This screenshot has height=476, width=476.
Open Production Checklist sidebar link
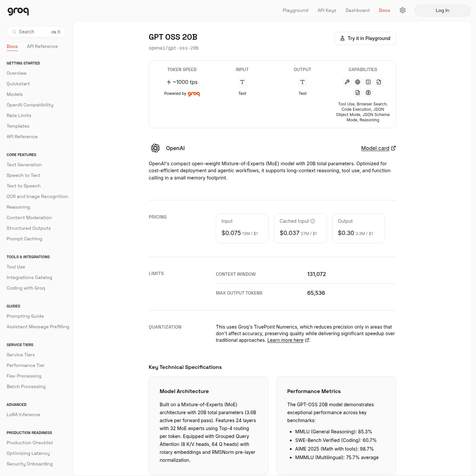30,443
